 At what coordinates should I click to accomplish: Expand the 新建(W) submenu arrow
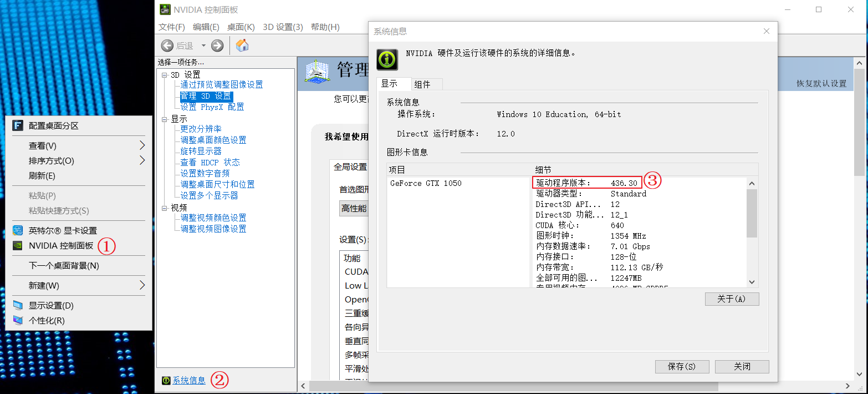coord(142,285)
